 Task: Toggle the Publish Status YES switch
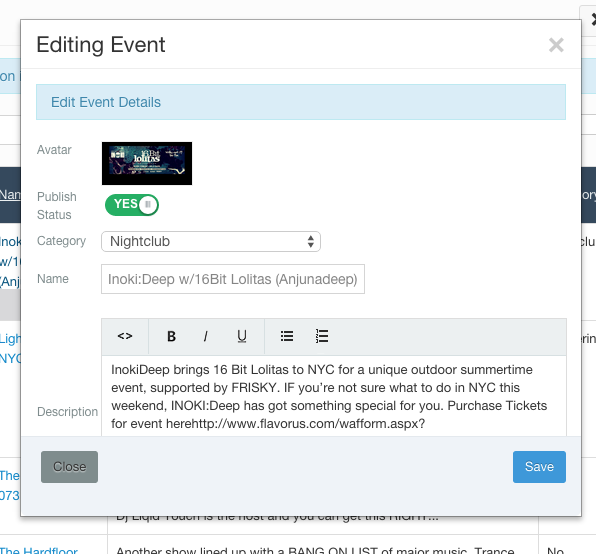132,205
